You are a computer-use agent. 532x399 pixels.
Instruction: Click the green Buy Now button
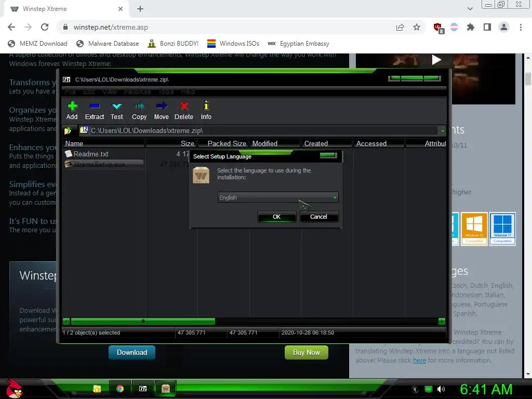(x=307, y=353)
